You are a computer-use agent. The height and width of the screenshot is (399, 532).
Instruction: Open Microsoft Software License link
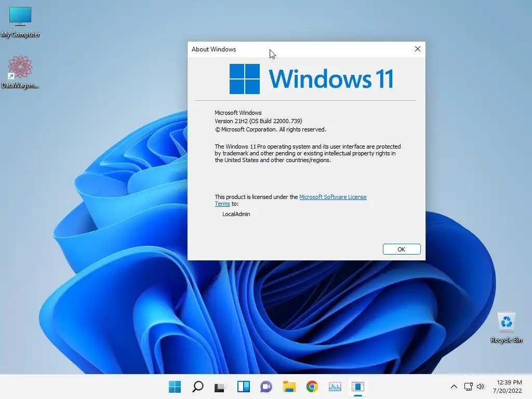tap(333, 197)
